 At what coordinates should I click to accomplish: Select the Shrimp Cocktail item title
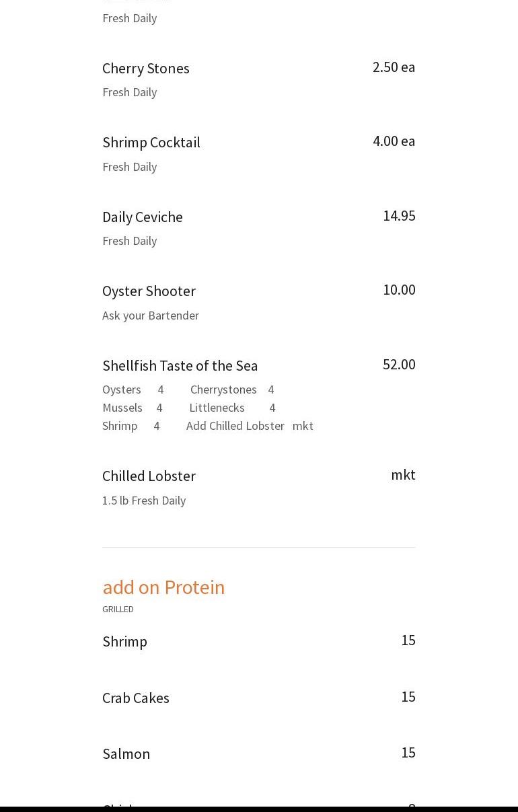(x=151, y=143)
